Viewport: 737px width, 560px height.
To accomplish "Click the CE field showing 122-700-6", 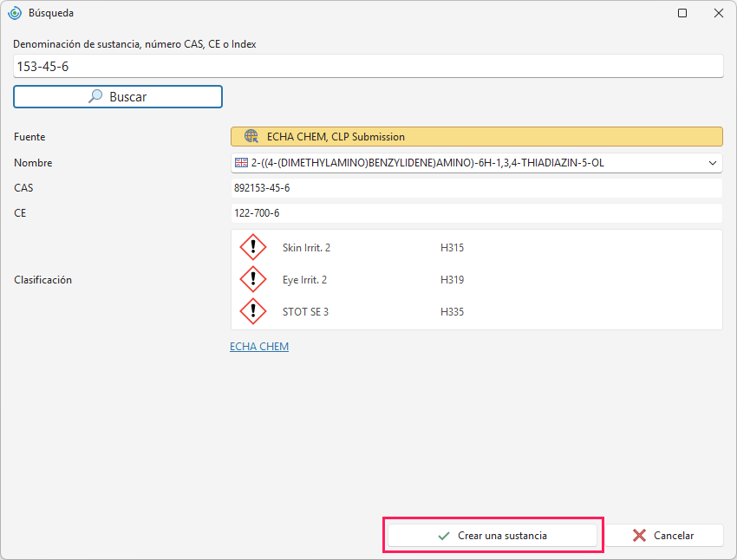I will point(477,213).
